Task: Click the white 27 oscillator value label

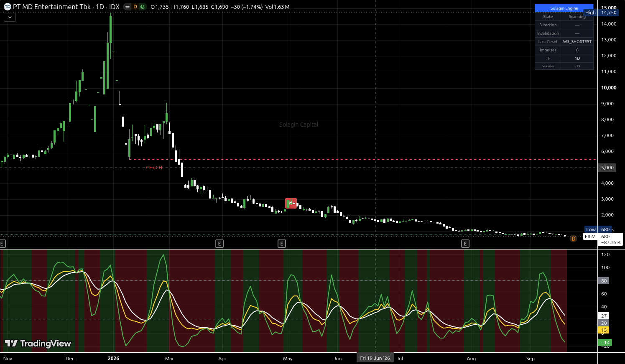Action: pyautogui.click(x=604, y=316)
